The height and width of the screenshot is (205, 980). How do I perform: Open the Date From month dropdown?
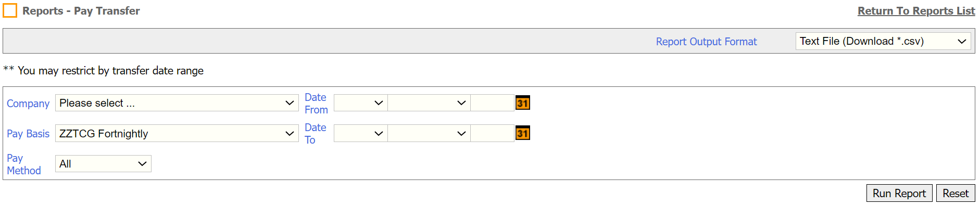[x=429, y=103]
